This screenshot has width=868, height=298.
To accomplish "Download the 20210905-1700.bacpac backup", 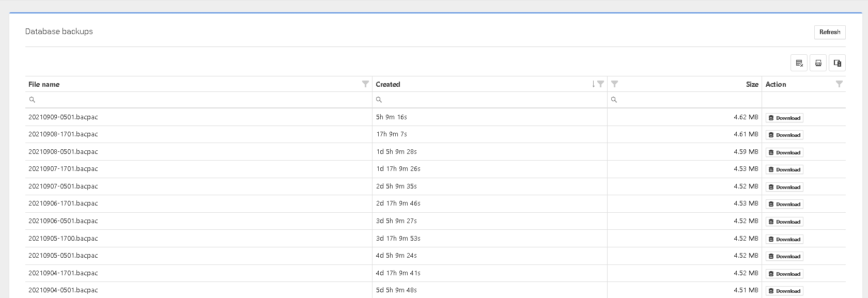I will (x=784, y=239).
